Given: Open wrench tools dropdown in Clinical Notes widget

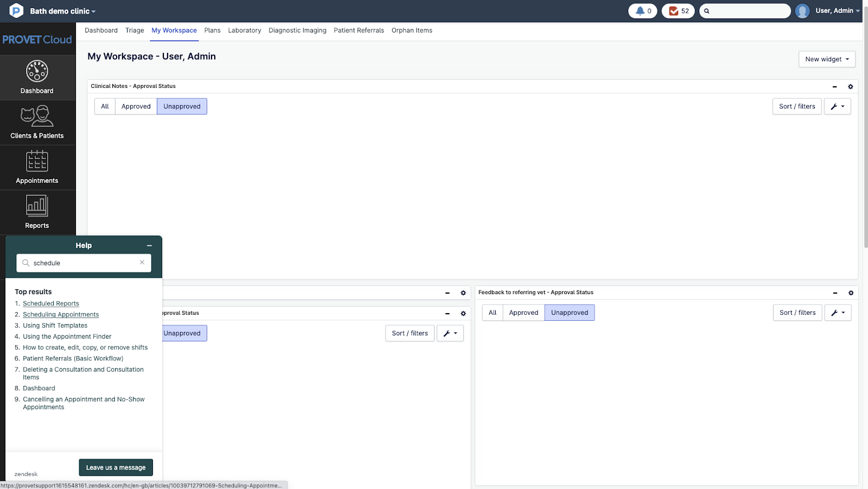Looking at the screenshot, I should click(x=837, y=106).
